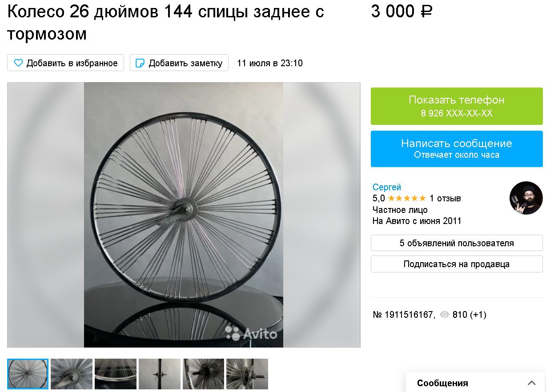
Task: Click the Написать сообщение blue button
Action: 457,149
